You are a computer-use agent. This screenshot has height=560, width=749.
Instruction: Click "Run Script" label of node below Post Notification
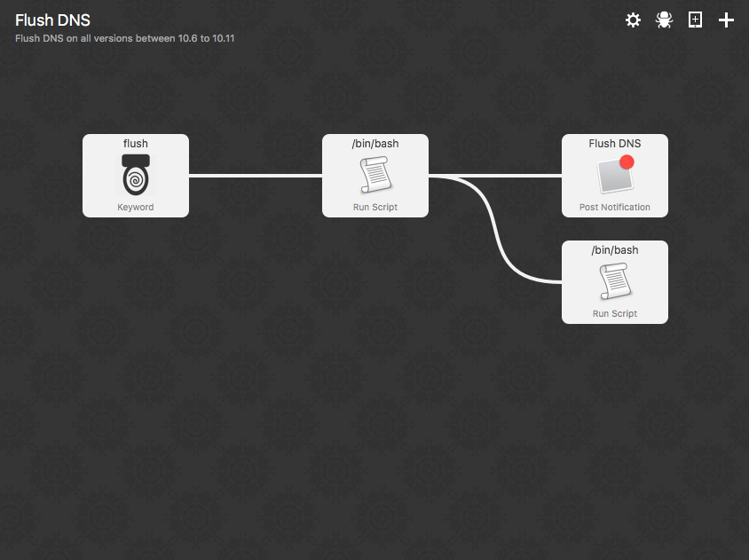point(614,313)
